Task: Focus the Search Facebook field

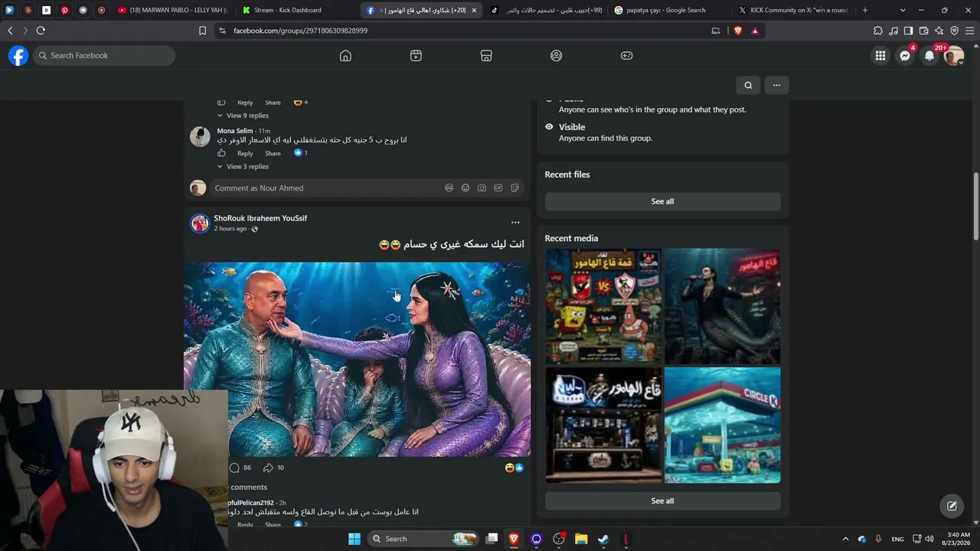Action: pos(104,56)
